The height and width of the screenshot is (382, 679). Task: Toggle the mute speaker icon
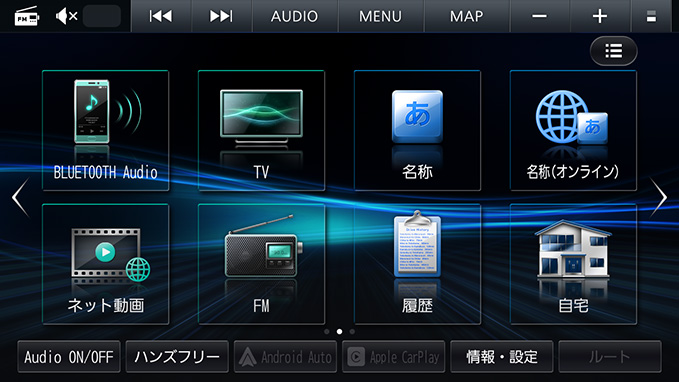point(67,16)
